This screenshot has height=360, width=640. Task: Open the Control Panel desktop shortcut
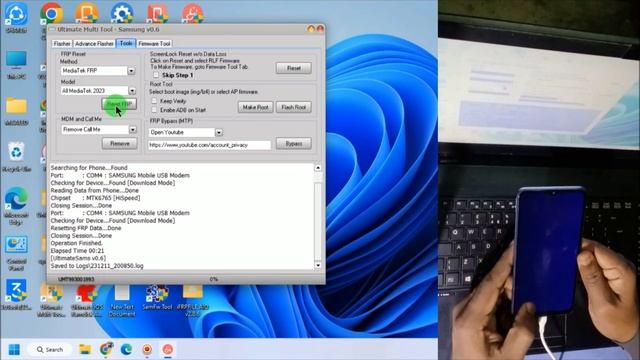pos(16,253)
